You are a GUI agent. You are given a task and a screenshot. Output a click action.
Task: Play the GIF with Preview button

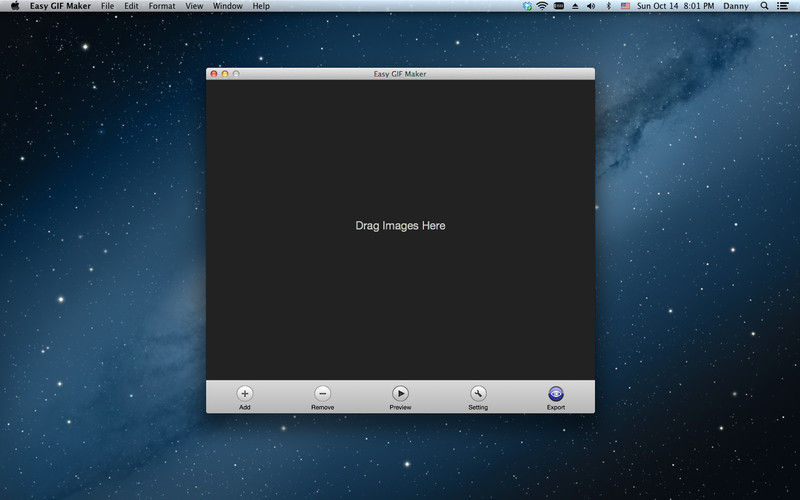(x=401, y=393)
